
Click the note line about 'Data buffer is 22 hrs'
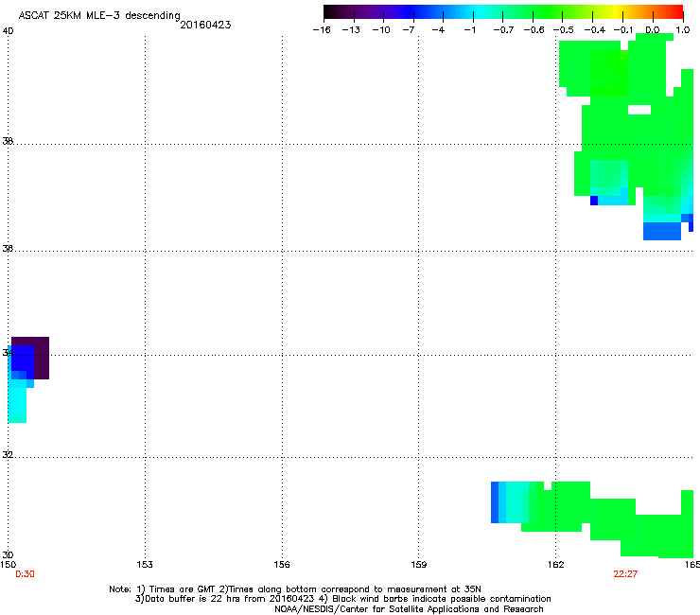coord(342,599)
